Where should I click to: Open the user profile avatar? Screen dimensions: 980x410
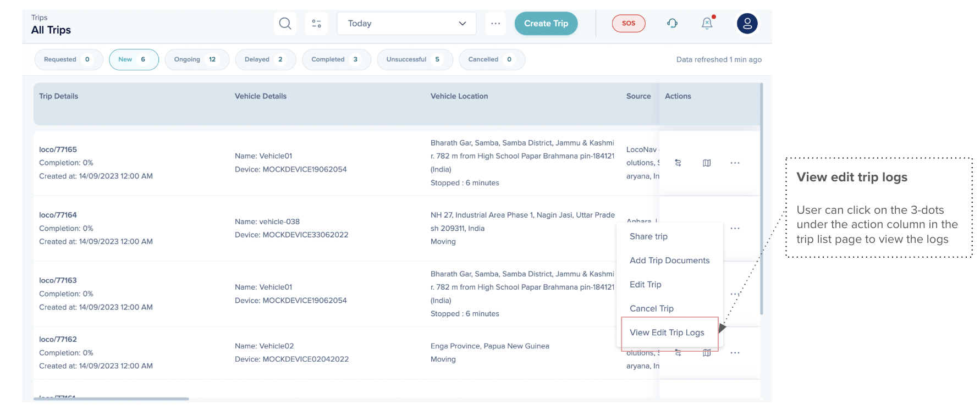[x=747, y=24]
